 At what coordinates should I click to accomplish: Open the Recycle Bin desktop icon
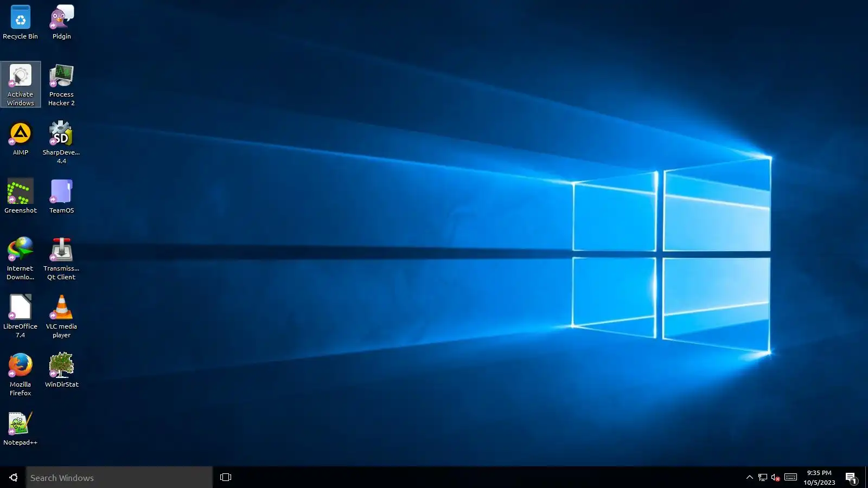(20, 22)
